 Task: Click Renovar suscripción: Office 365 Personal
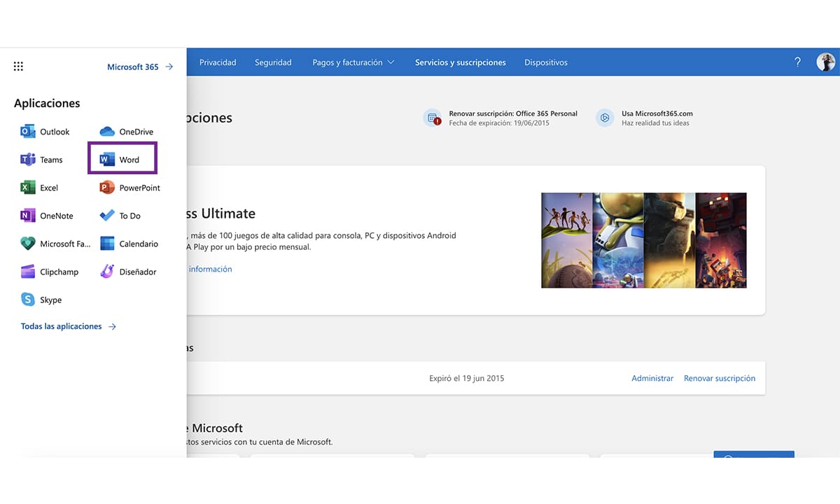coord(513,113)
